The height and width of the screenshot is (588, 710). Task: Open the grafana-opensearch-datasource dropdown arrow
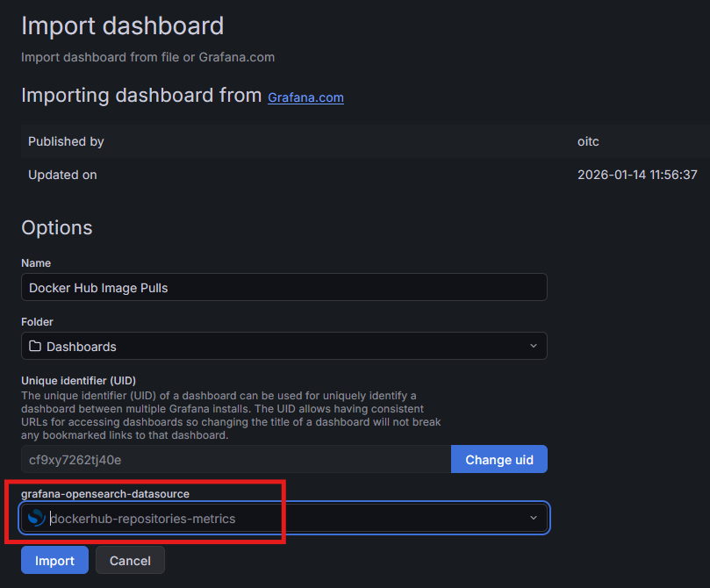pyautogui.click(x=533, y=518)
